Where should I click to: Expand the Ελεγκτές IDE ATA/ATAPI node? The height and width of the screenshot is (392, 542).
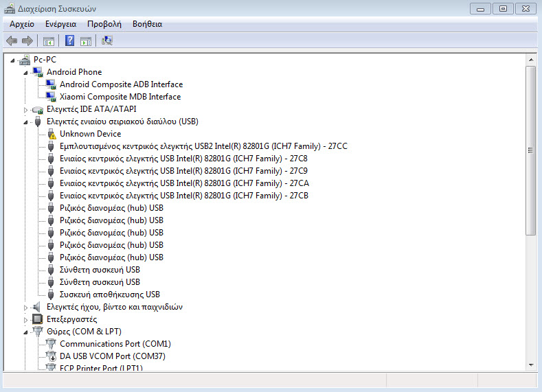click(x=26, y=110)
